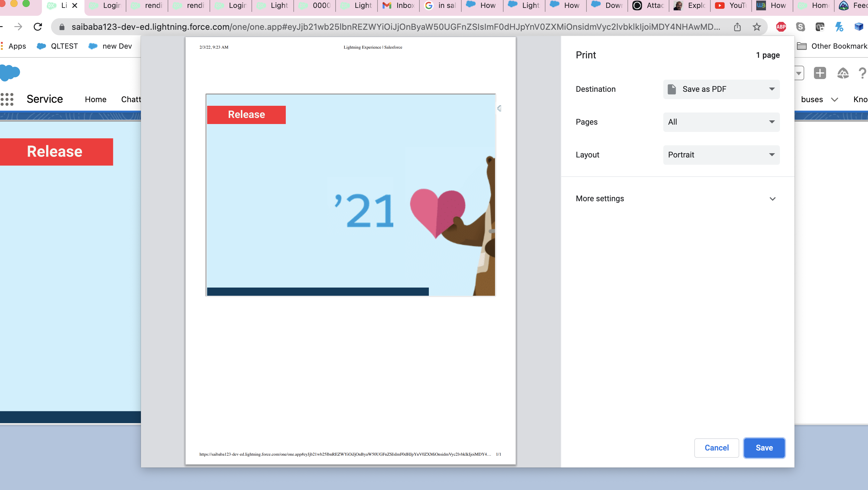Open the Salesforce App Launcher grid
This screenshot has height=490, width=868.
coord(7,99)
